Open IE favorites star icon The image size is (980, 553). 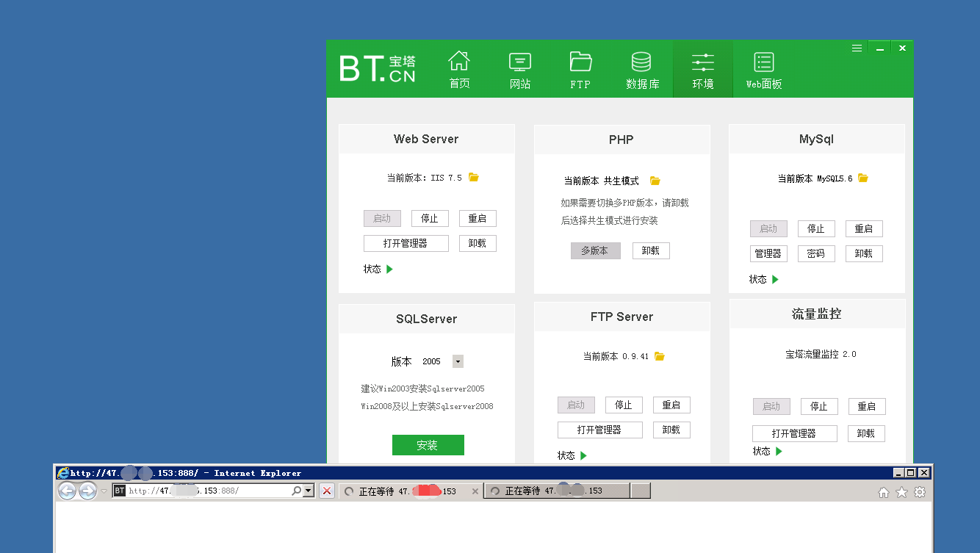pos(901,492)
